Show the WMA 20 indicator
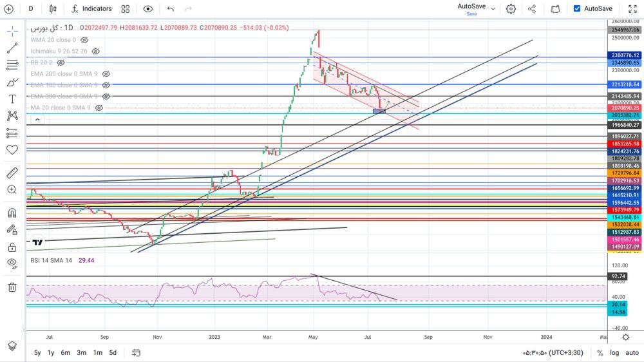The image size is (644, 362). click(x=84, y=40)
